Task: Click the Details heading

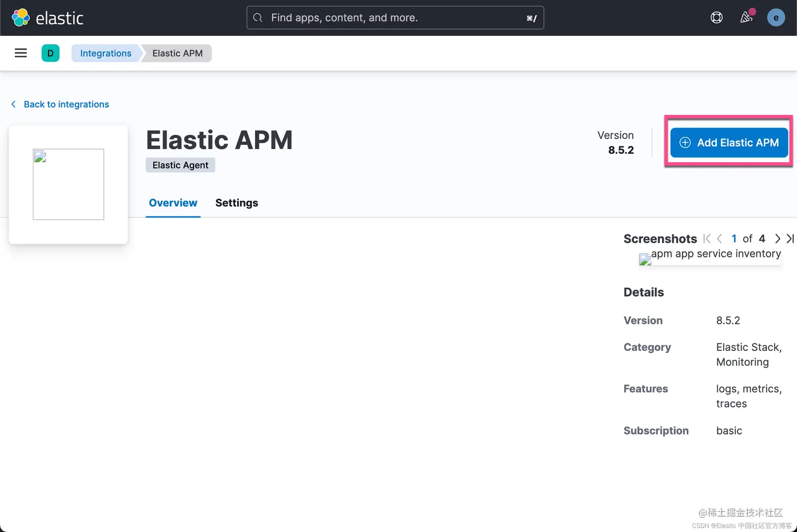Action: [644, 292]
